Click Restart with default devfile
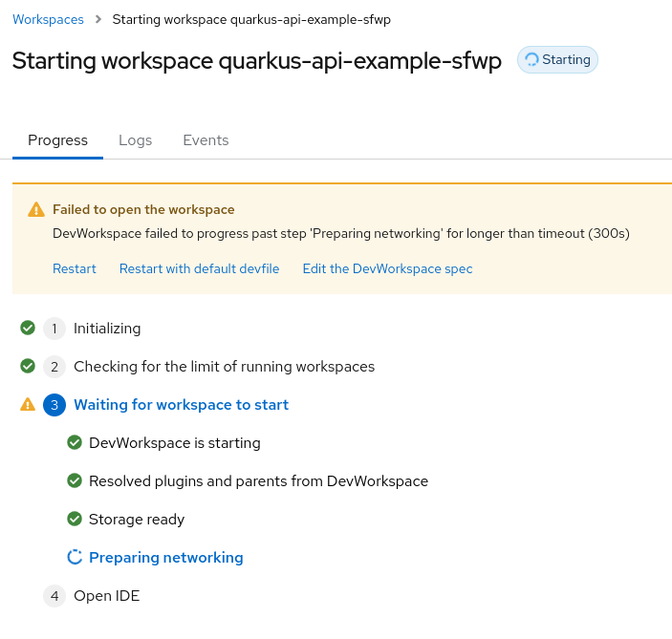Viewport: 672px width, 639px height. coord(199,268)
